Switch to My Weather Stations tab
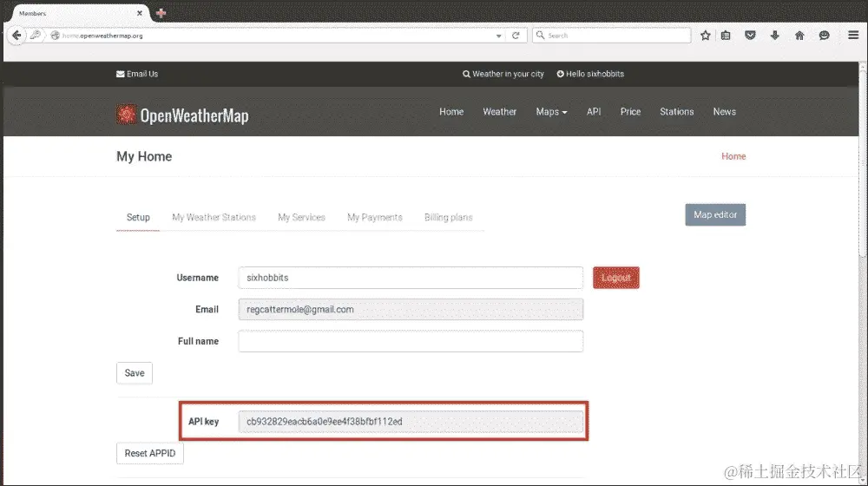This screenshot has height=486, width=868. click(214, 218)
